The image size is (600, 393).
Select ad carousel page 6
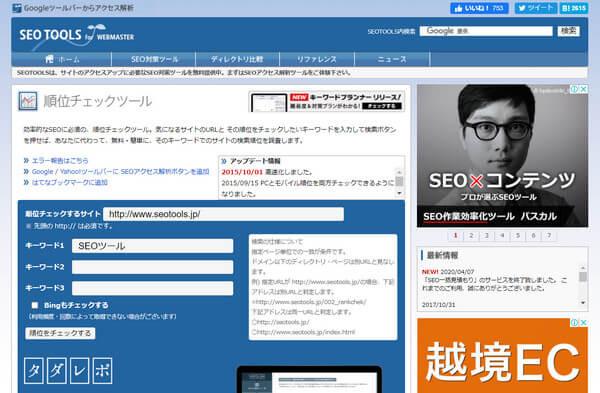533,236
